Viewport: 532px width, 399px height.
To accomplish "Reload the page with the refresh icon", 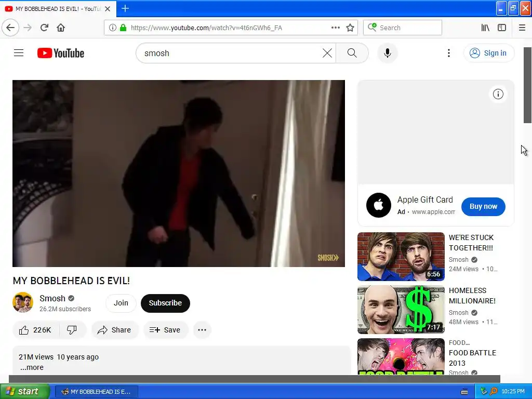I will (x=44, y=28).
